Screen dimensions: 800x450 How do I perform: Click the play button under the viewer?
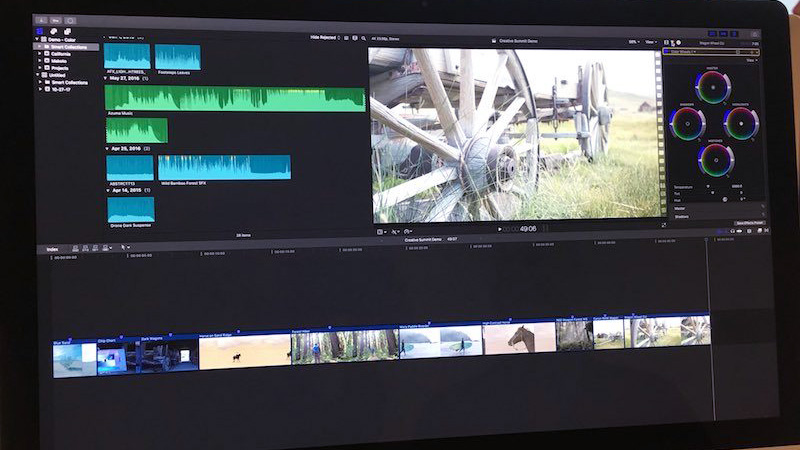coord(499,229)
